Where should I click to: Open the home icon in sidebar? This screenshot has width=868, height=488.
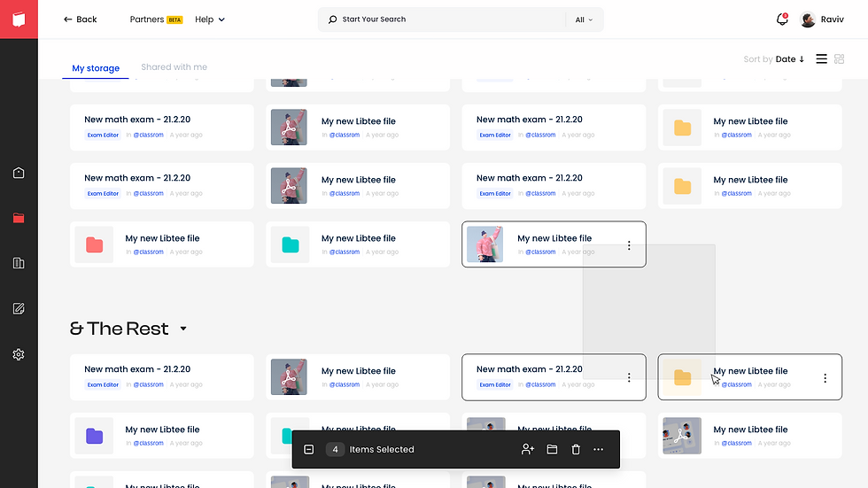(19, 174)
